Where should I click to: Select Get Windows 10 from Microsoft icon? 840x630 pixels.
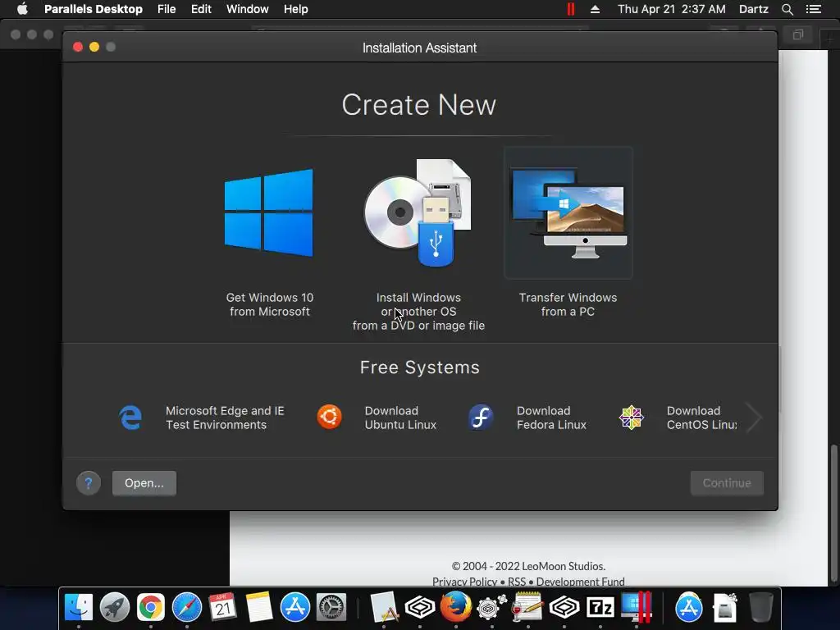pos(269,212)
